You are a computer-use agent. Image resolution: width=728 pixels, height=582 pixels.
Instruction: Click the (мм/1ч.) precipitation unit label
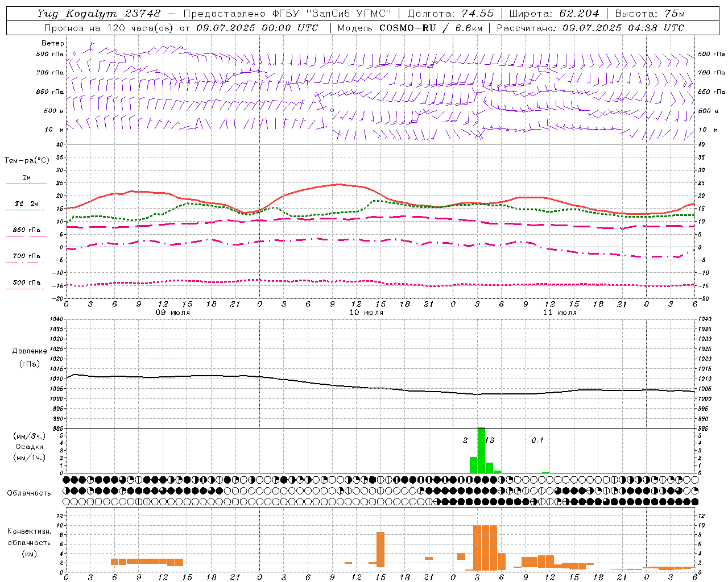(30, 458)
